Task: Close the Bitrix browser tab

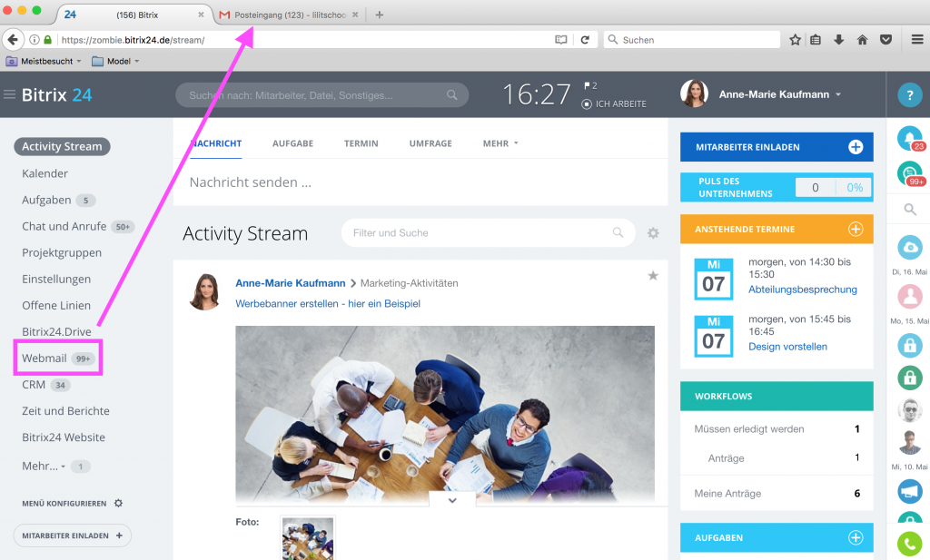Action: (201, 15)
